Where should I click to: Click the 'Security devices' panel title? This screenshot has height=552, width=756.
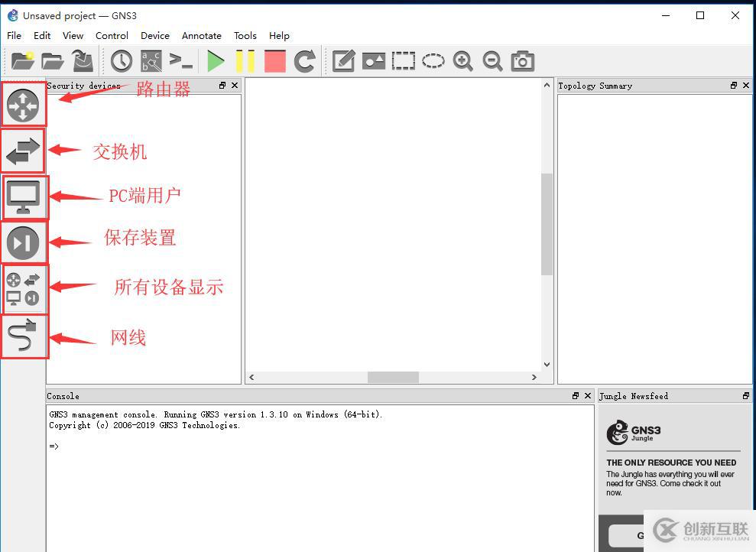[x=83, y=86]
